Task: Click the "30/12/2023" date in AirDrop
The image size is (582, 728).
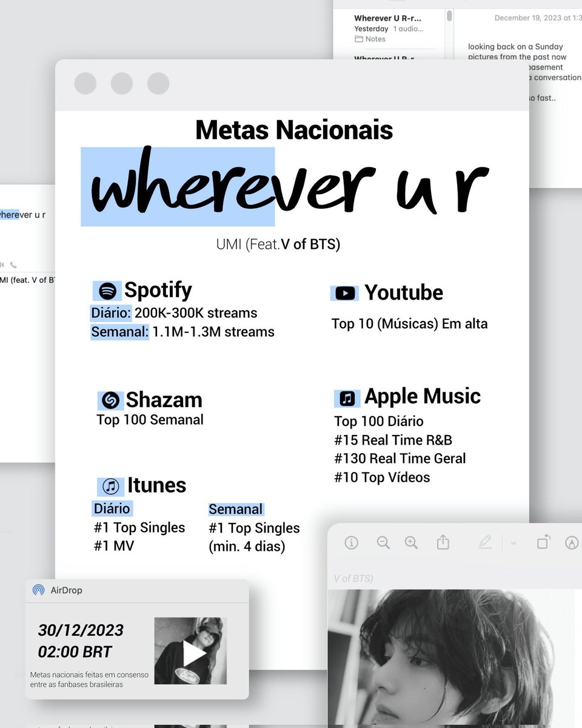Action: point(81,630)
